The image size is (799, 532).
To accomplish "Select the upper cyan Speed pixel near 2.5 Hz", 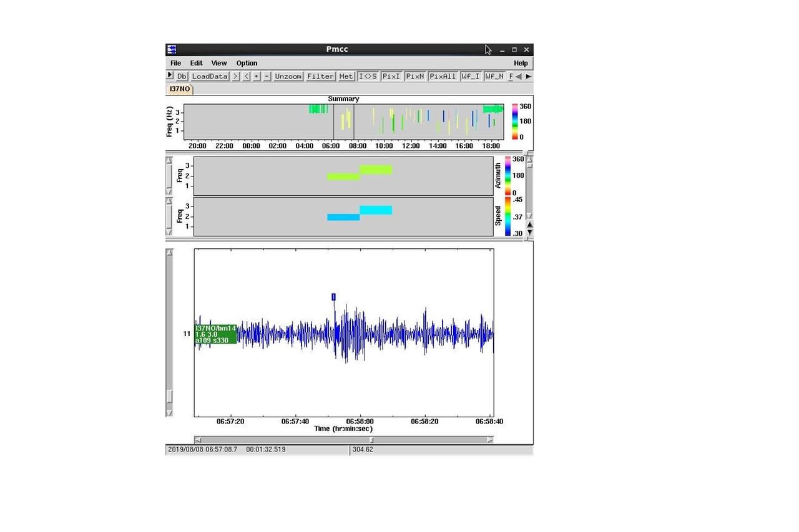I will coord(376,210).
